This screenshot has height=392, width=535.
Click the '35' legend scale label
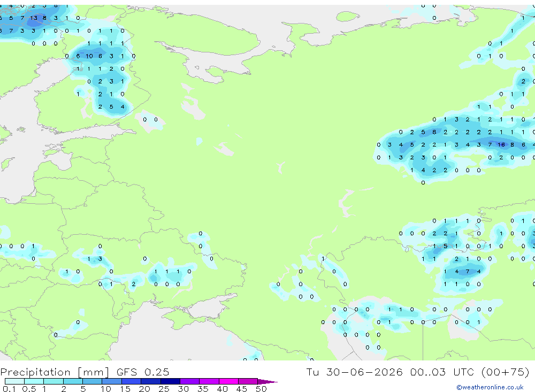(203, 389)
